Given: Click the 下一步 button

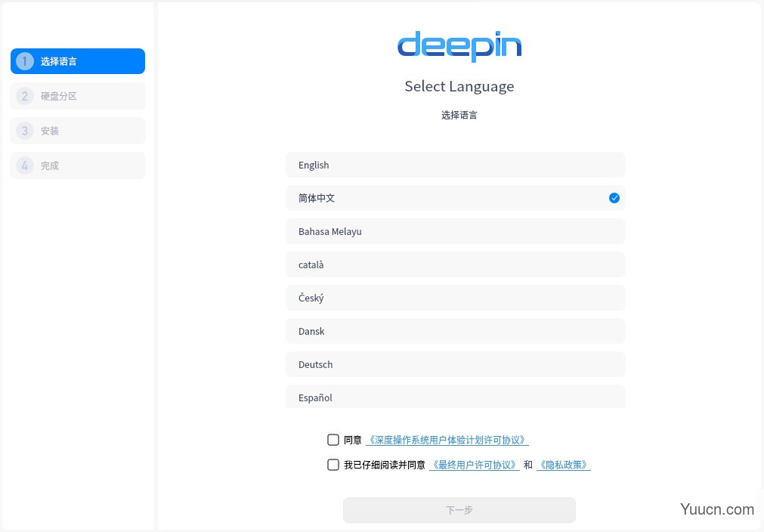Looking at the screenshot, I should (459, 510).
